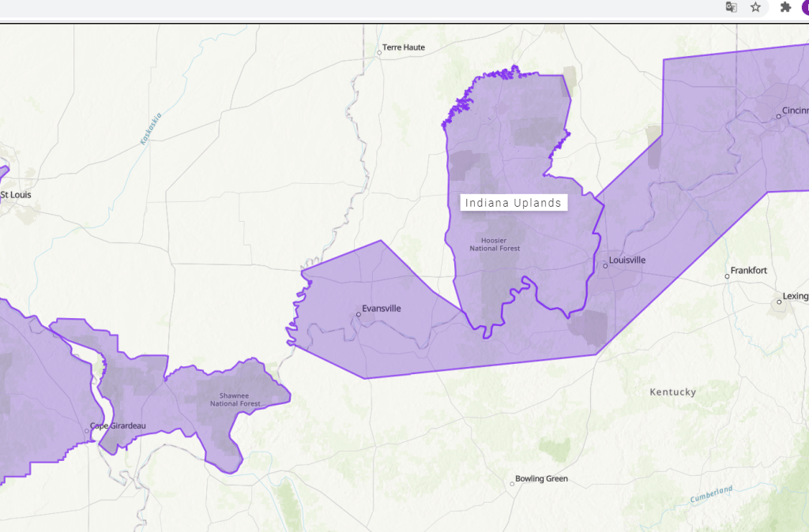Click the Evansville city marker dot
The image size is (809, 532).
(x=358, y=314)
